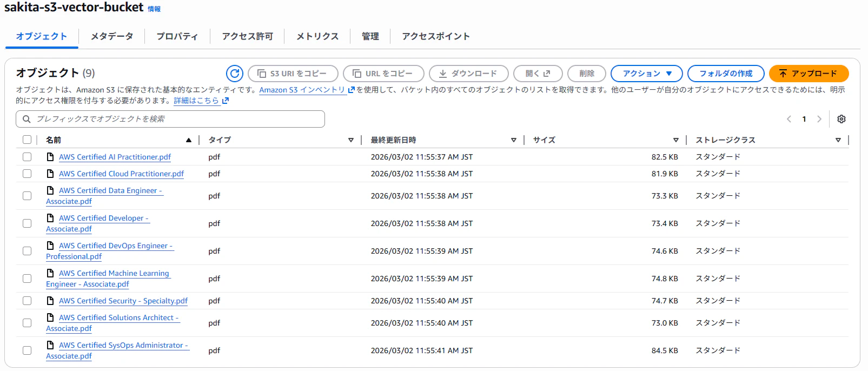Sort by ストレージクラス column arrow

click(838, 140)
